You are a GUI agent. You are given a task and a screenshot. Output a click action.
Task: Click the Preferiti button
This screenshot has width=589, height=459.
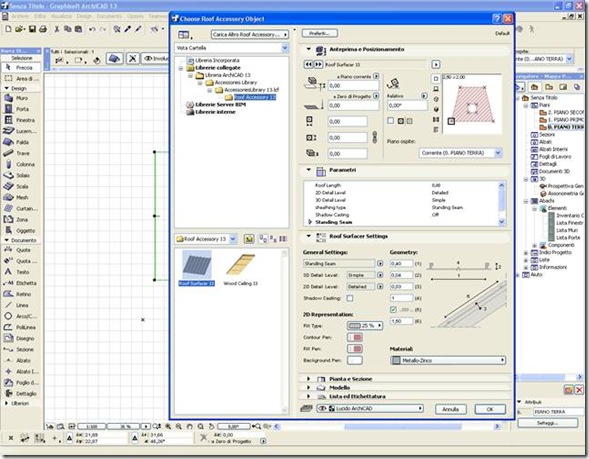coord(320,33)
